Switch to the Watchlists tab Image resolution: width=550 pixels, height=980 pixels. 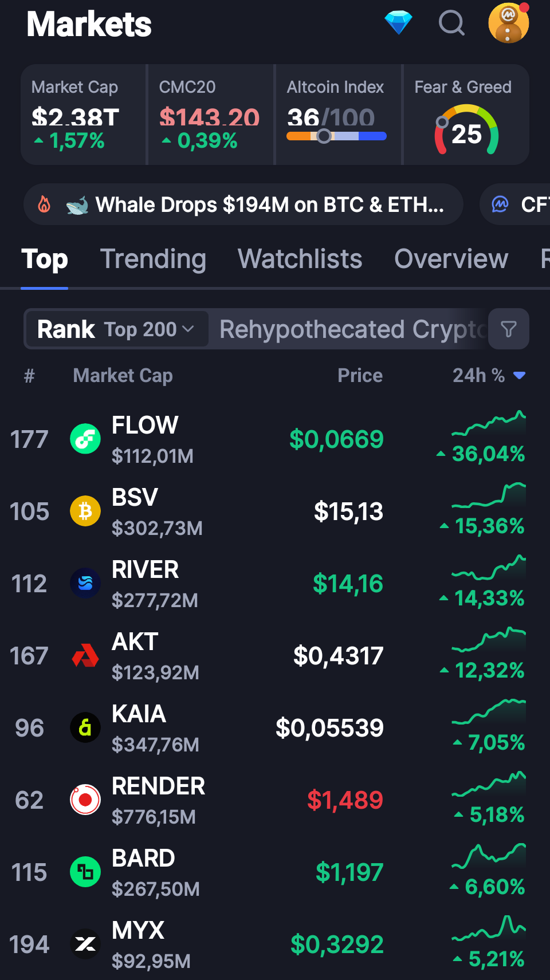click(x=300, y=259)
